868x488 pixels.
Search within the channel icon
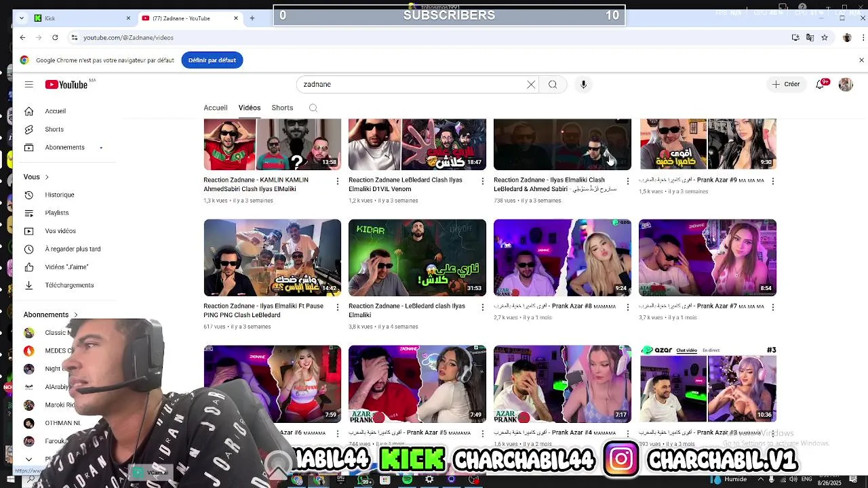click(x=313, y=108)
